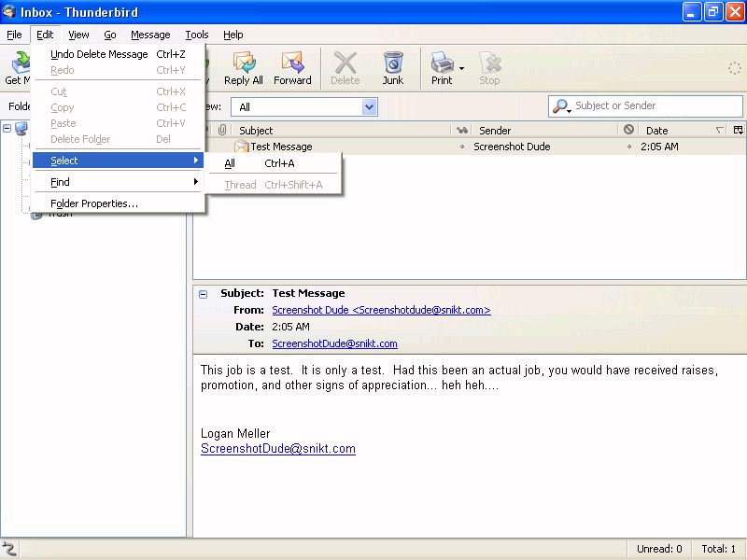Click the Date column sort arrow
The width and height of the screenshot is (747, 560).
coord(720,130)
